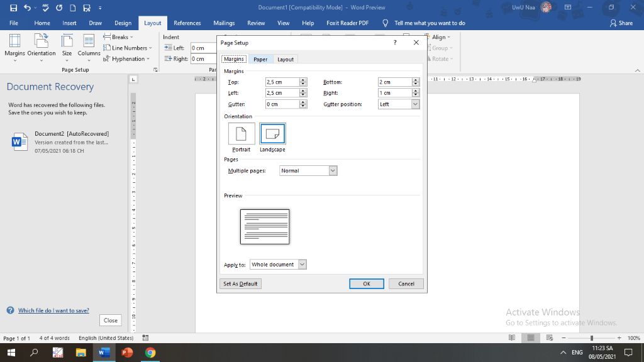Collapse the ribbon with the chevron

coord(638,70)
